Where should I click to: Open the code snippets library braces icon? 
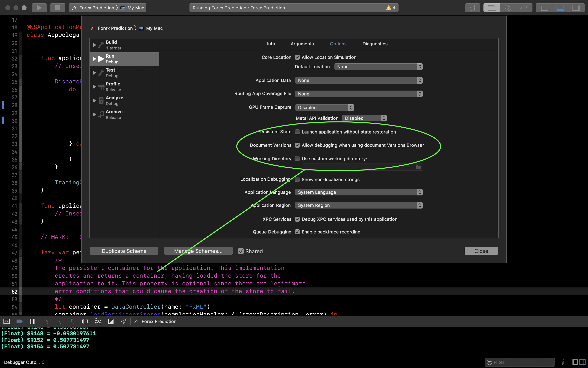tap(472, 8)
